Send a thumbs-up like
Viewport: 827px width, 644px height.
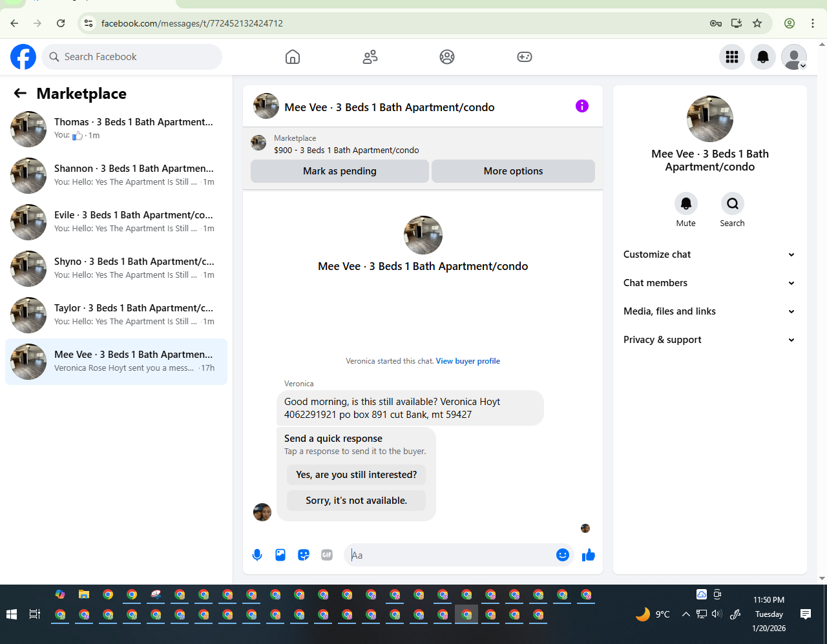pos(589,555)
